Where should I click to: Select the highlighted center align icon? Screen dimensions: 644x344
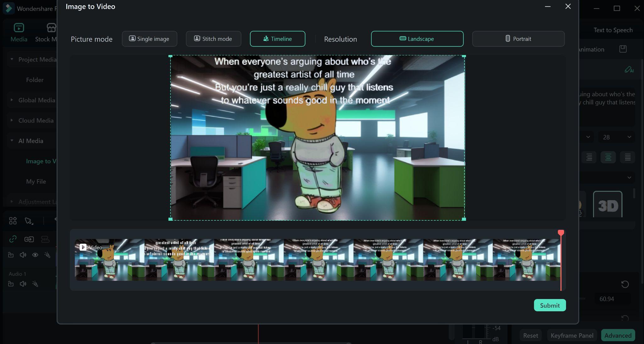pyautogui.click(x=608, y=157)
